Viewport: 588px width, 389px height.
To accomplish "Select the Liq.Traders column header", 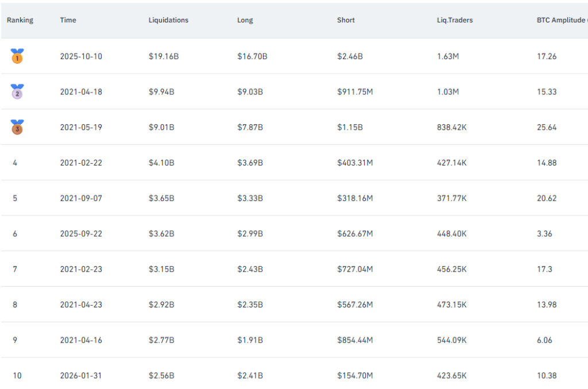I will pos(454,20).
